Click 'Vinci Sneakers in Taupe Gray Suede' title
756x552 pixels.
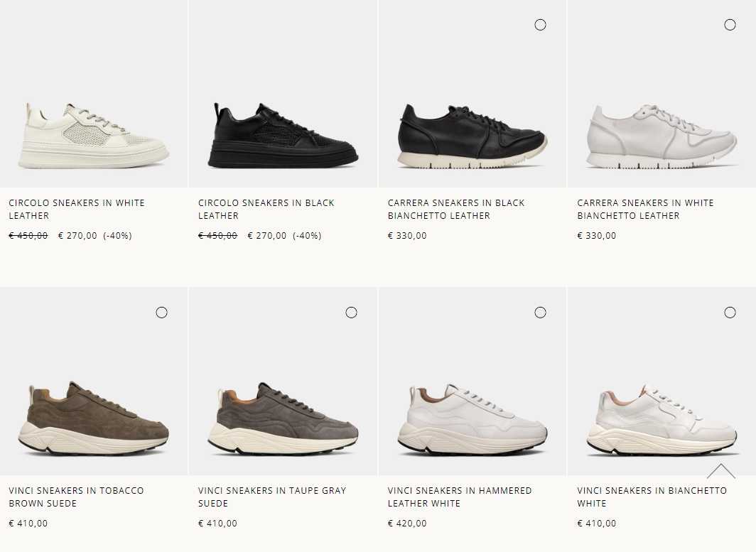[x=272, y=497]
